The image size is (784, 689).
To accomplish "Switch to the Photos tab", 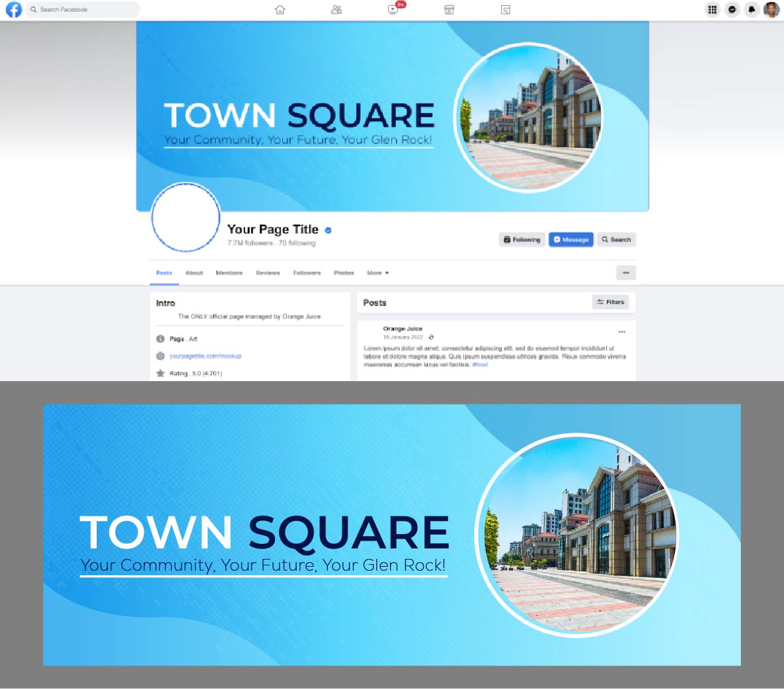I will click(x=344, y=273).
